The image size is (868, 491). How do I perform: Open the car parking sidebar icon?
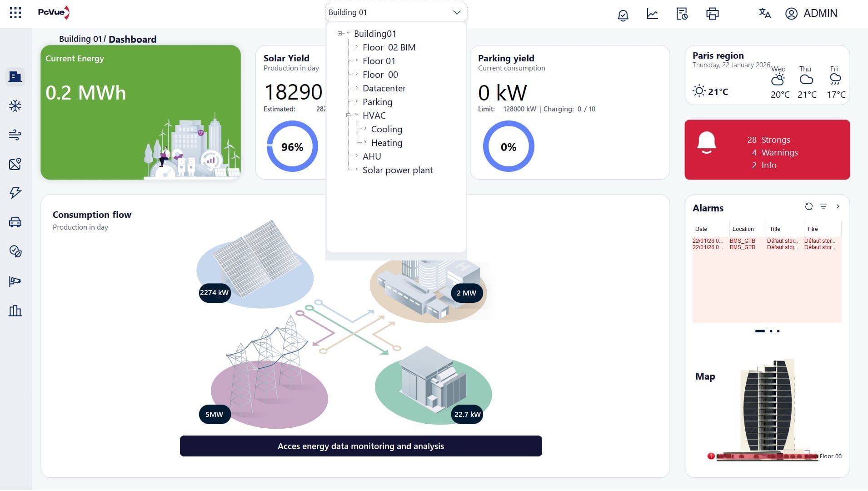tap(15, 222)
